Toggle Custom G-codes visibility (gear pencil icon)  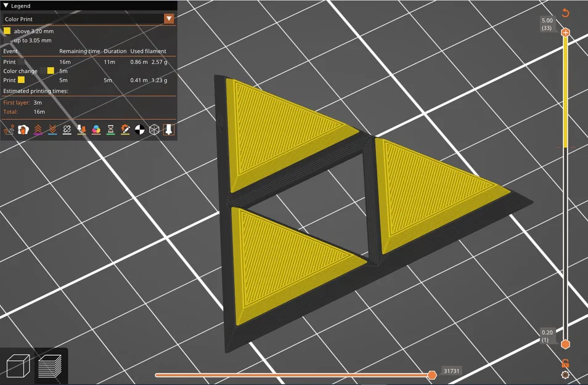coord(125,130)
